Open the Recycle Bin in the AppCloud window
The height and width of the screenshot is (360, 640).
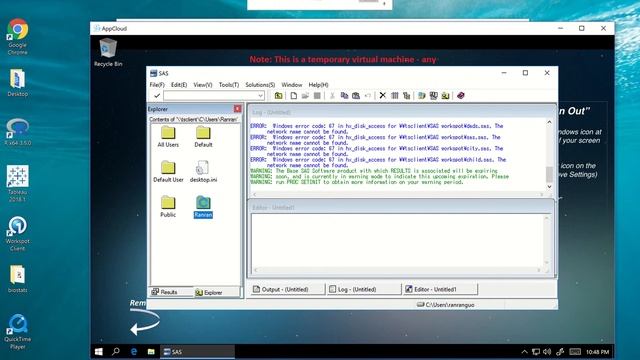coord(108,53)
